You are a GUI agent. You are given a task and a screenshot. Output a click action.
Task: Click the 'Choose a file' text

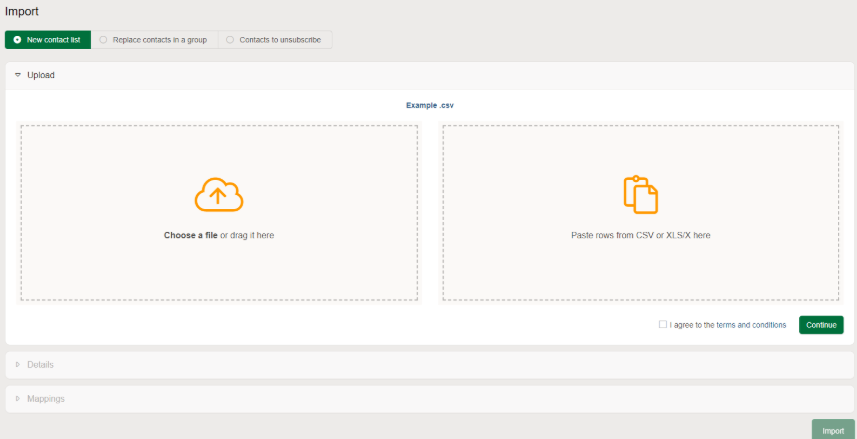click(x=191, y=236)
